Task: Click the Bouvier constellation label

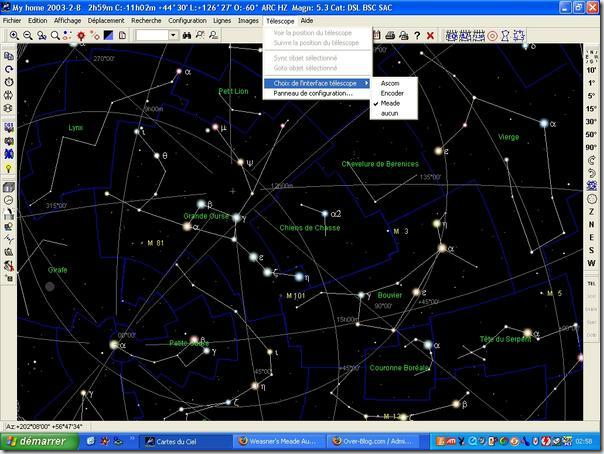Action: click(x=389, y=295)
